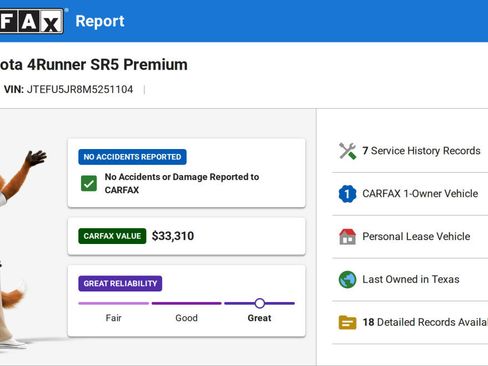This screenshot has width=488, height=366.
Task: Click the Fair reliability label
Action: [x=113, y=318]
